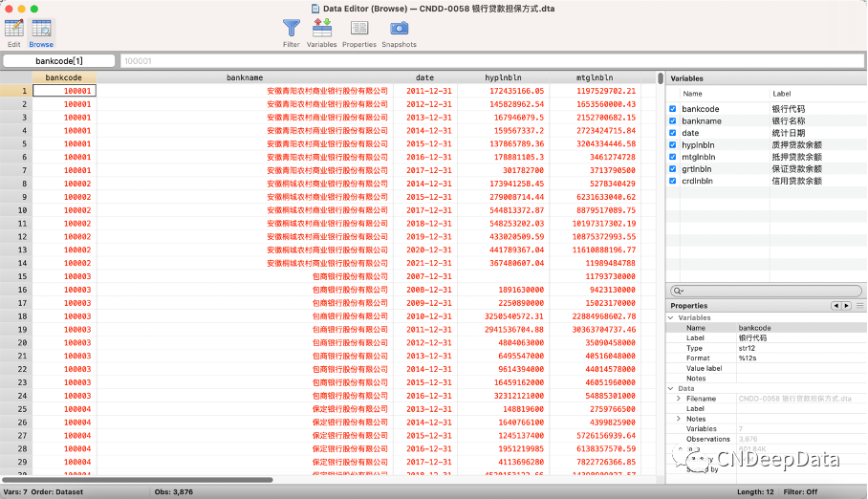Select the empty hyplnbln cell in row 15
This screenshot has height=499, width=868.
point(503,276)
